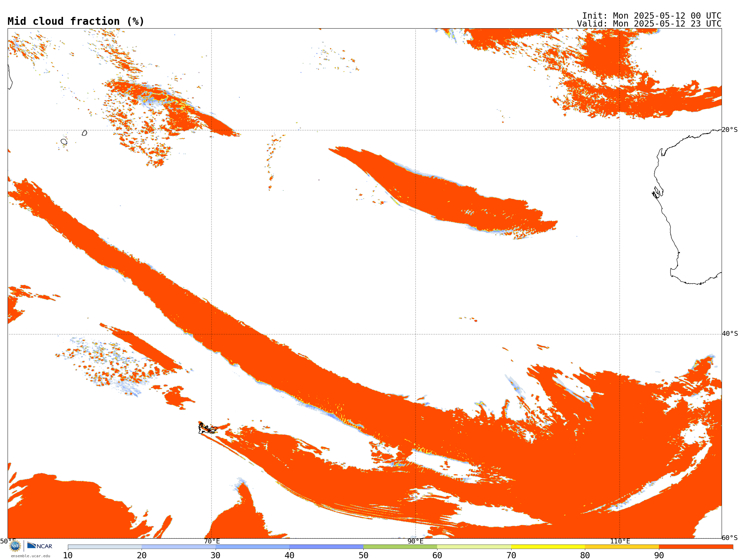
Task: Click the 90+ orange-red colorbar segment
Action: click(x=696, y=547)
